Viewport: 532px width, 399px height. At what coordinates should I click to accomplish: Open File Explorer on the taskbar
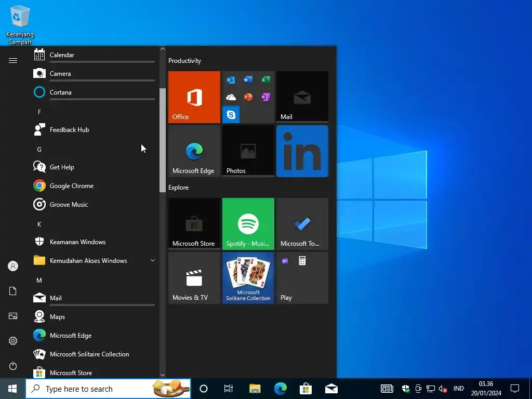pos(255,389)
